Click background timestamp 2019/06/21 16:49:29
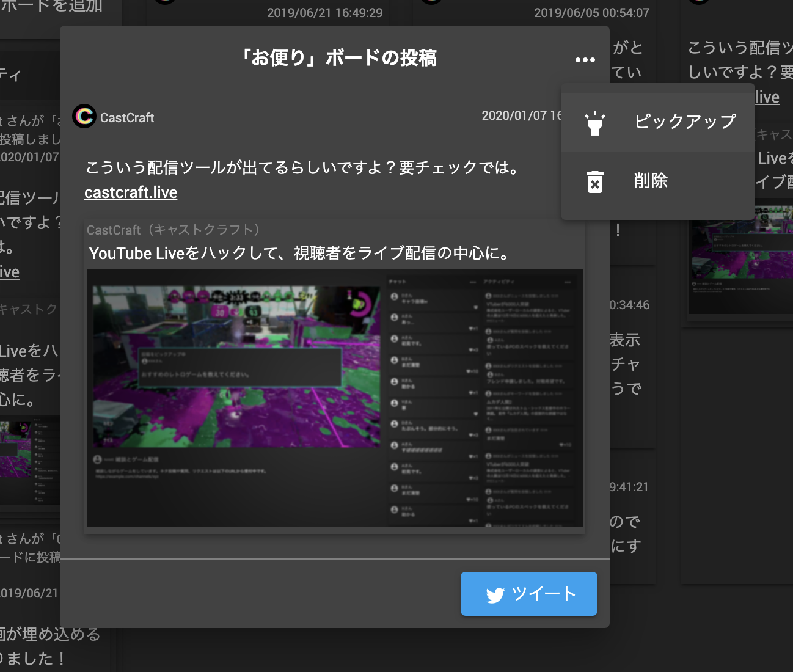 tap(324, 13)
